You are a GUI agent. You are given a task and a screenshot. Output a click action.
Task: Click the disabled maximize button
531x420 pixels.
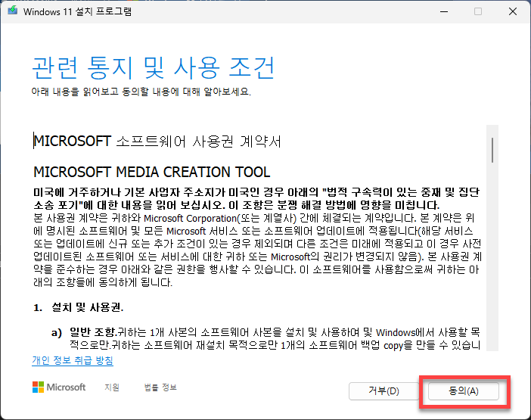[478, 11]
